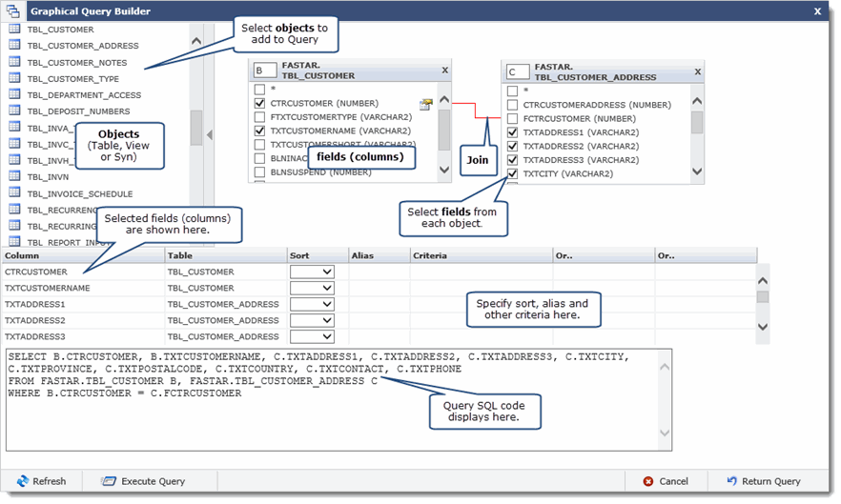Click the red Cancel icon
The image size is (841, 504).
648,481
